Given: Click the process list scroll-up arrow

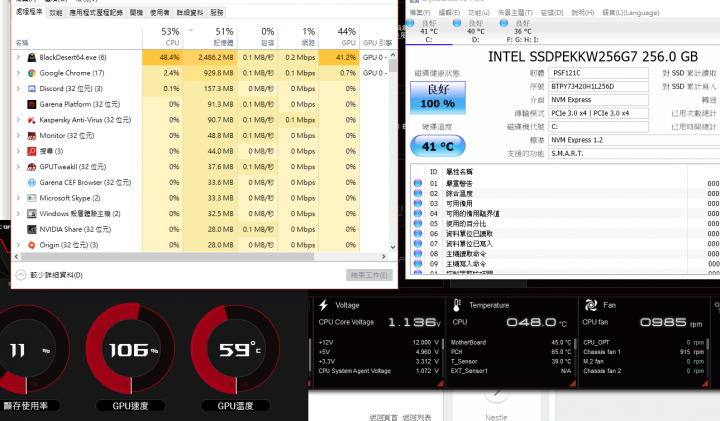Looking at the screenshot, I should point(393,55).
